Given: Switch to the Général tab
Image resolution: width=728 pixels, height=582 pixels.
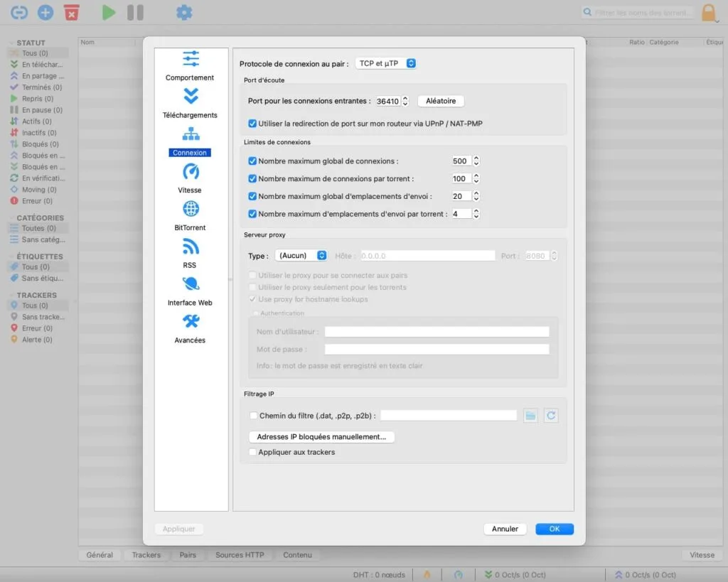Looking at the screenshot, I should 100,554.
